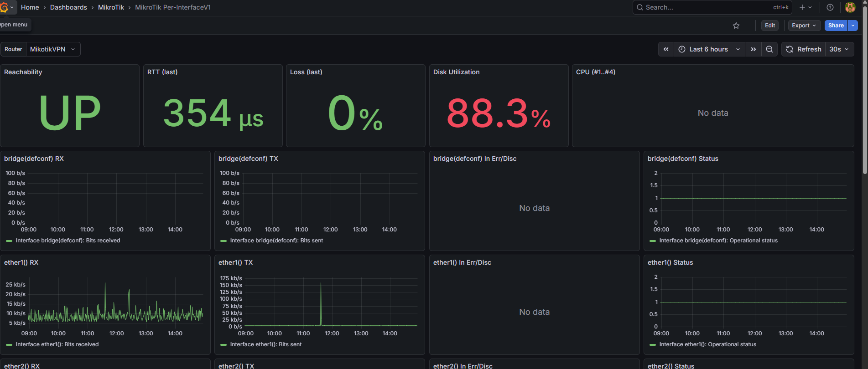868x369 pixels.
Task: Open the 30s refresh interval dropdown
Action: (839, 49)
